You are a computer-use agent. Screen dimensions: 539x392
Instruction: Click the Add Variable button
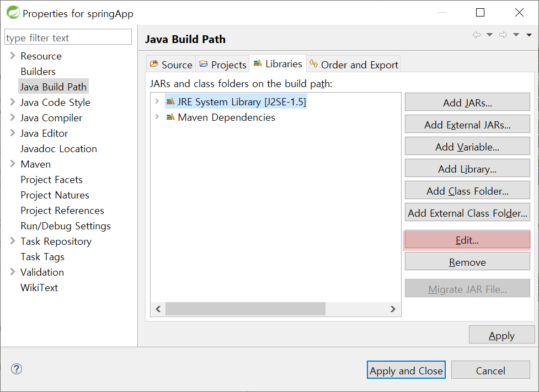pyautogui.click(x=467, y=146)
